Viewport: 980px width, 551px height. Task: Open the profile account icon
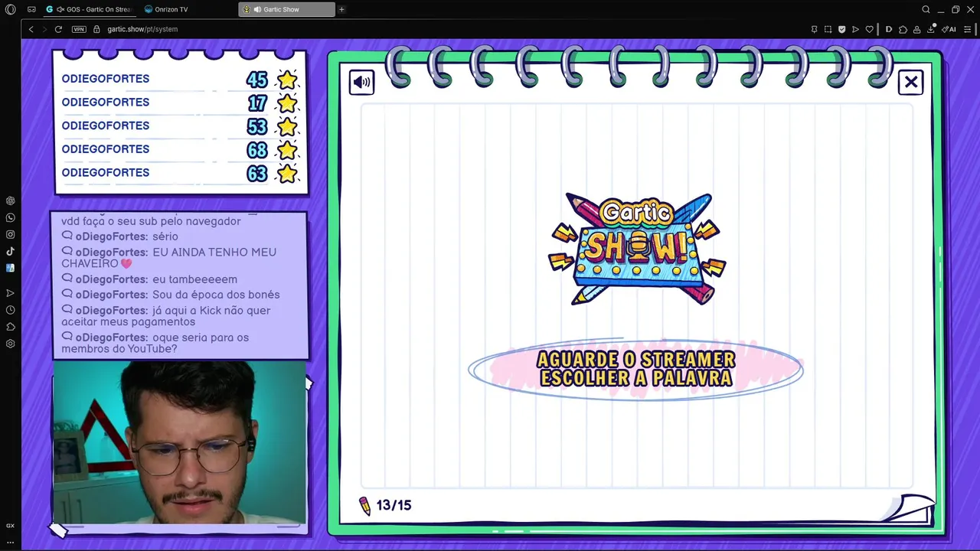coord(917,29)
